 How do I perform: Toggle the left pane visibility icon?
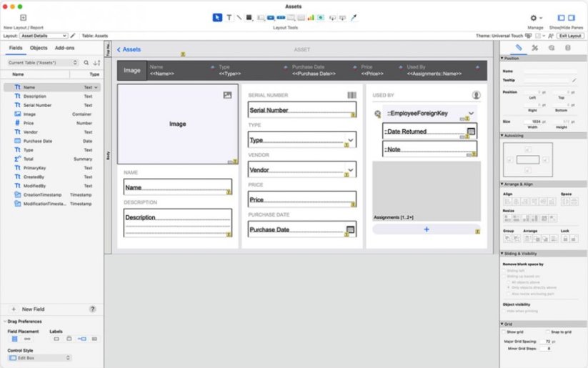562,18
